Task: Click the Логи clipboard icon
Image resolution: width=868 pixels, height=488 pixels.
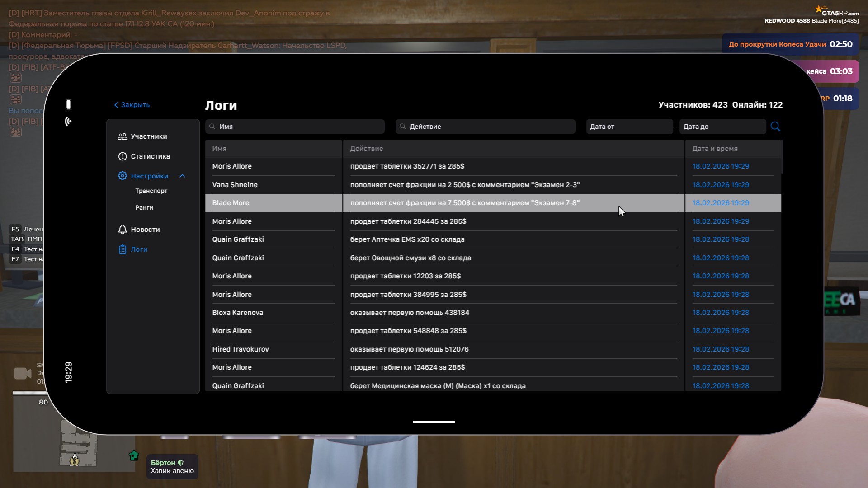Action: (122, 249)
